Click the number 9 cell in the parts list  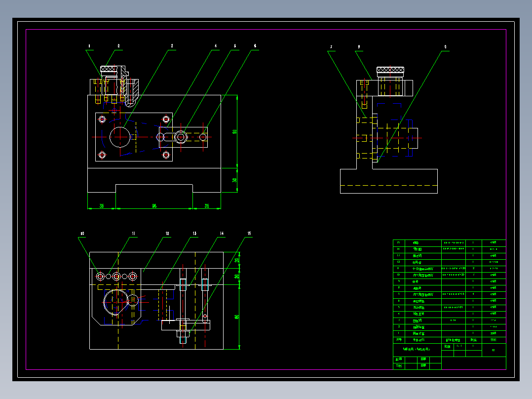399,281
